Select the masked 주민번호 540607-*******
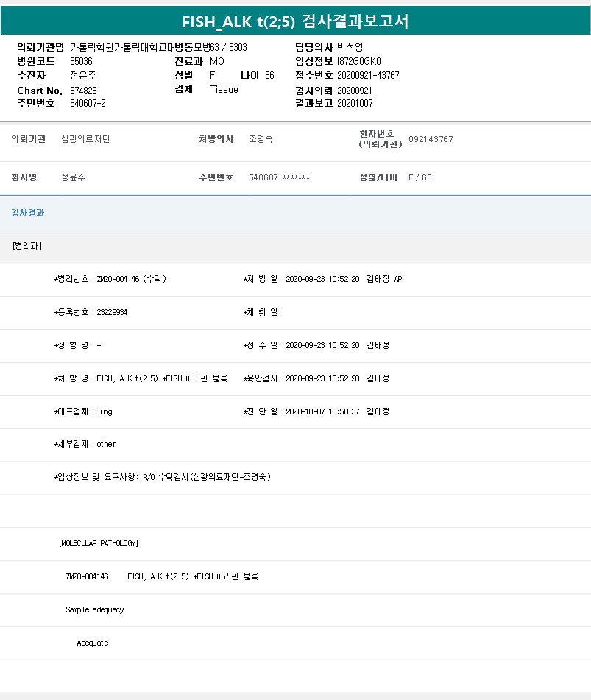 tap(279, 177)
